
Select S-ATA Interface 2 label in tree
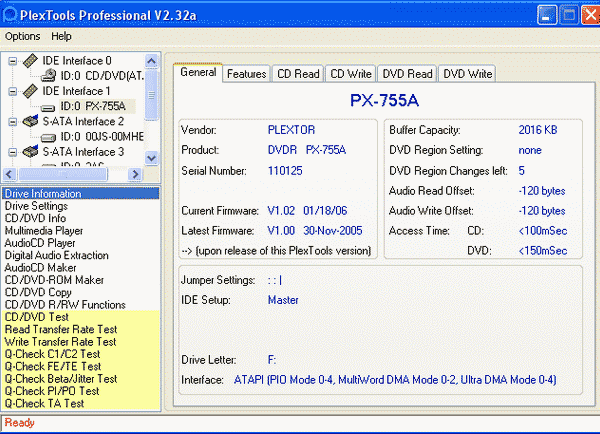click(83, 121)
